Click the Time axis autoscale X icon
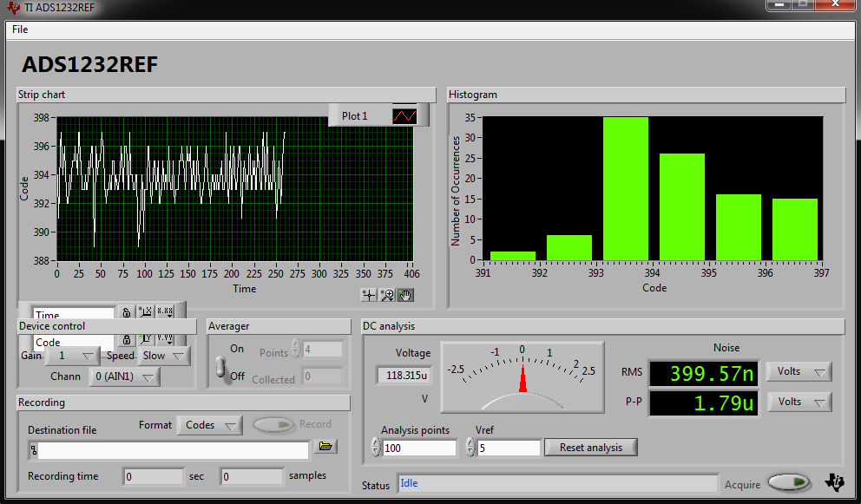This screenshot has height=504, width=861. [145, 313]
